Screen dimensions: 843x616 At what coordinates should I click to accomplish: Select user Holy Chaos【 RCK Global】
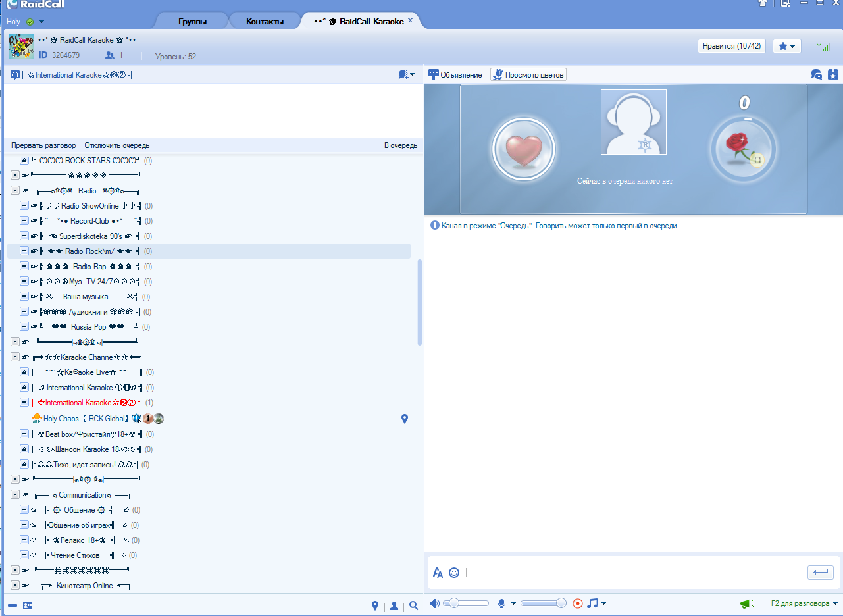pos(86,419)
